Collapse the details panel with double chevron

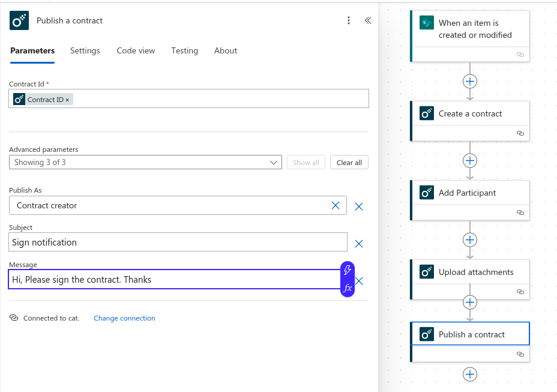[368, 20]
